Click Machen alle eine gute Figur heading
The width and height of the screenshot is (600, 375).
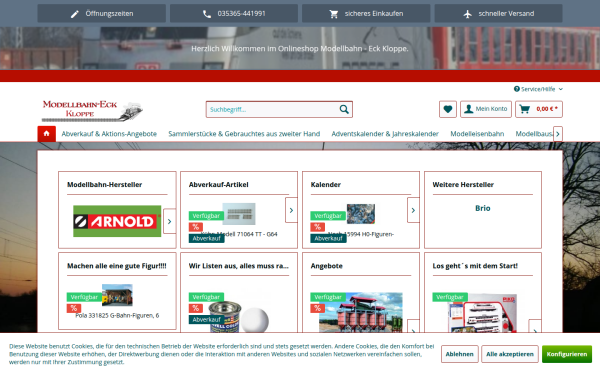(117, 266)
